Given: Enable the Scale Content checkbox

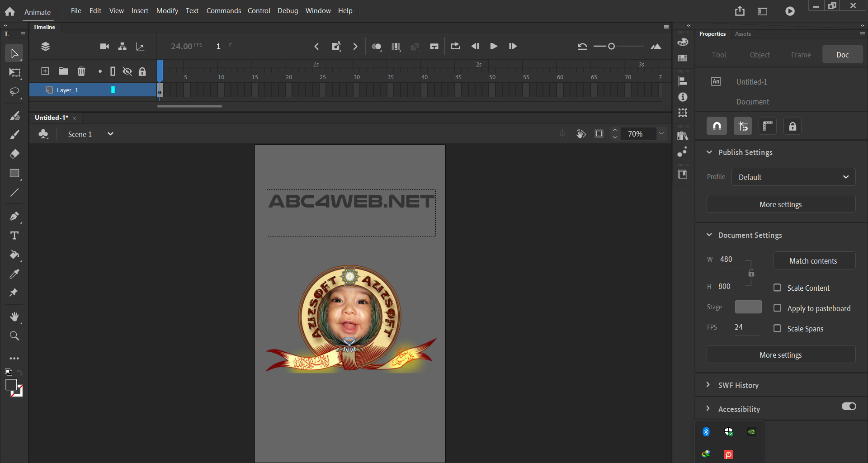Looking at the screenshot, I should click(x=777, y=288).
